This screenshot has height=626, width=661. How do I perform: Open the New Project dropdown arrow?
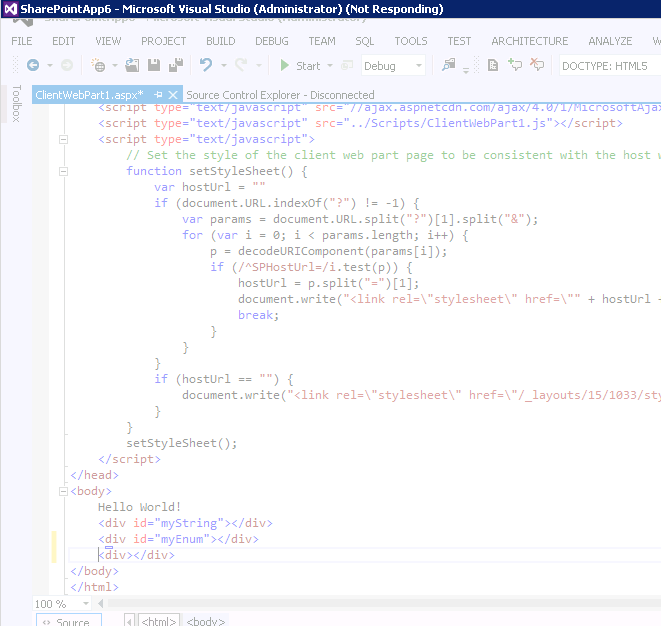coord(115,66)
